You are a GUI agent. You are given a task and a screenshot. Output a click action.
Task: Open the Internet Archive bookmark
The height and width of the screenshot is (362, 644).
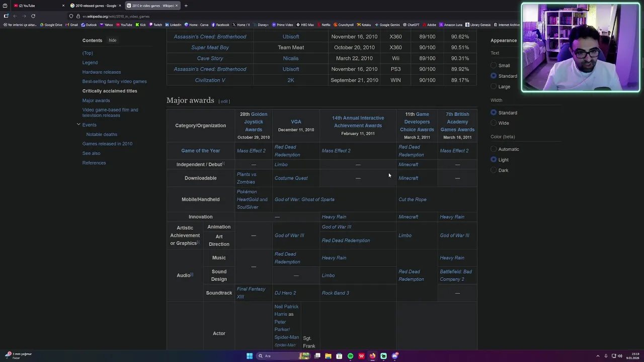(507, 25)
